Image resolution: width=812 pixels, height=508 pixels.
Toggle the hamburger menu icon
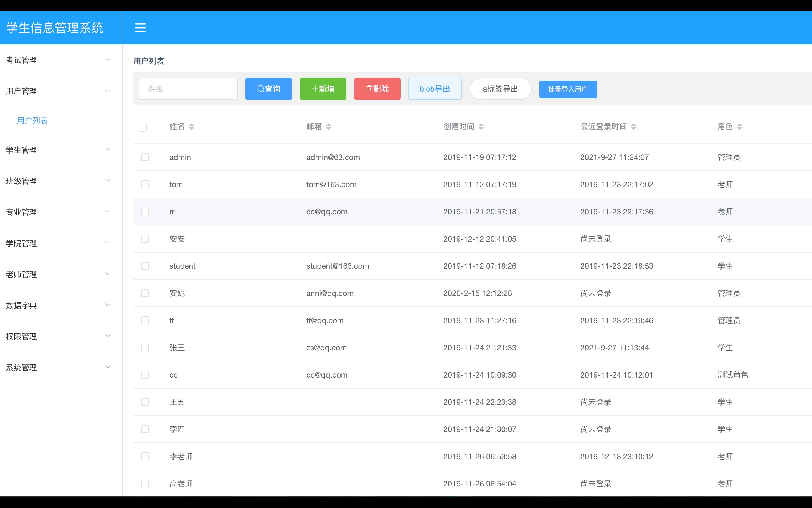coord(140,27)
